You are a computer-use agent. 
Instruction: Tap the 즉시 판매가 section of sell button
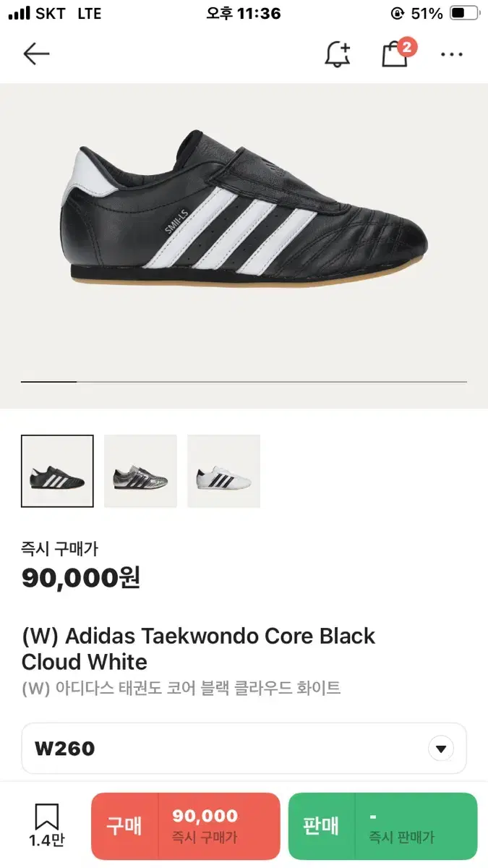pyautogui.click(x=416, y=826)
